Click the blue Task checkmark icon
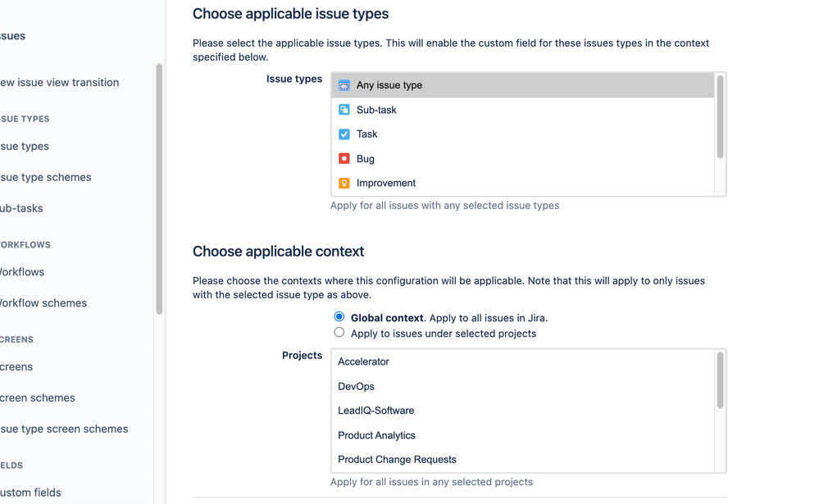 click(344, 134)
